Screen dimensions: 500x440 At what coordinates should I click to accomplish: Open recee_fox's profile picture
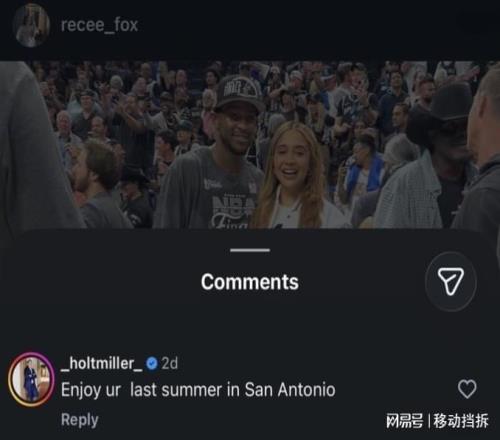pos(31,25)
